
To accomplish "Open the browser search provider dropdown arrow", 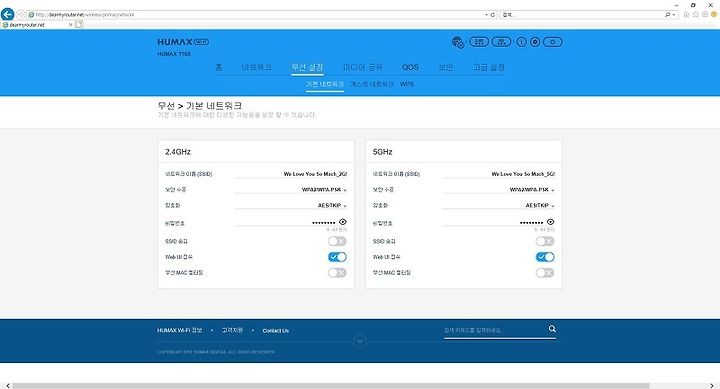I will pyautogui.click(x=674, y=15).
